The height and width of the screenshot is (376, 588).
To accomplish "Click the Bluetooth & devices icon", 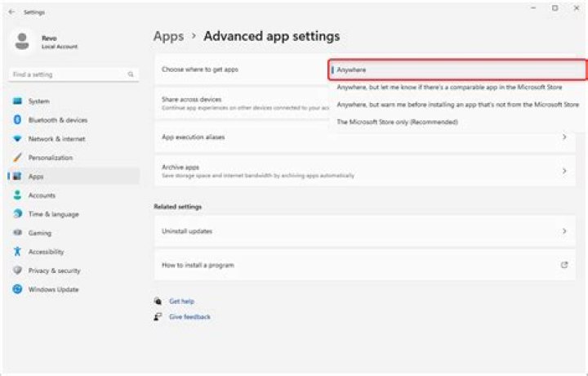I will 16,120.
